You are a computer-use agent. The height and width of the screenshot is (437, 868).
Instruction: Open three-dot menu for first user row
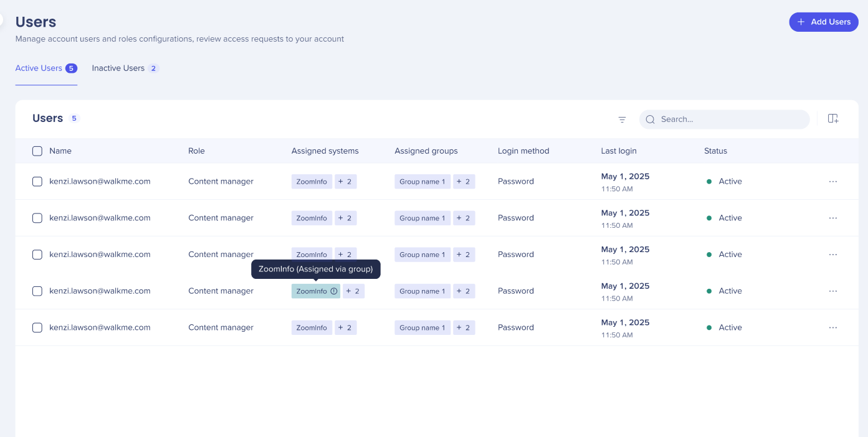(x=833, y=182)
